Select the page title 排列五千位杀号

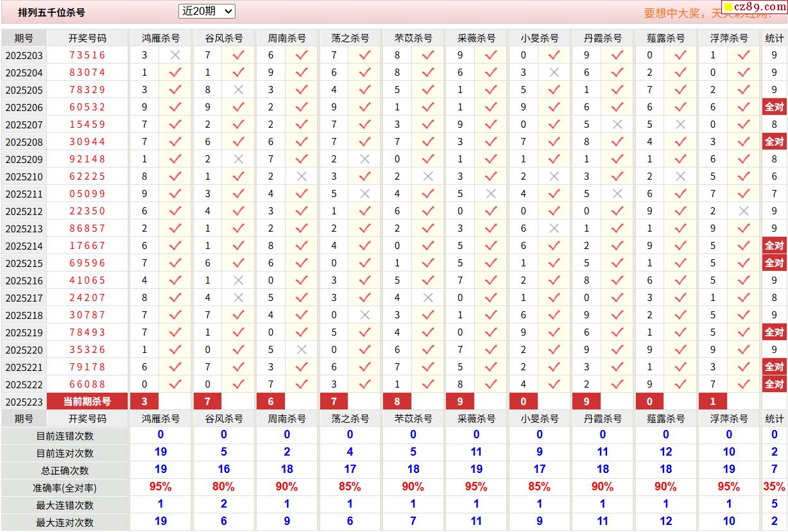coord(51,12)
